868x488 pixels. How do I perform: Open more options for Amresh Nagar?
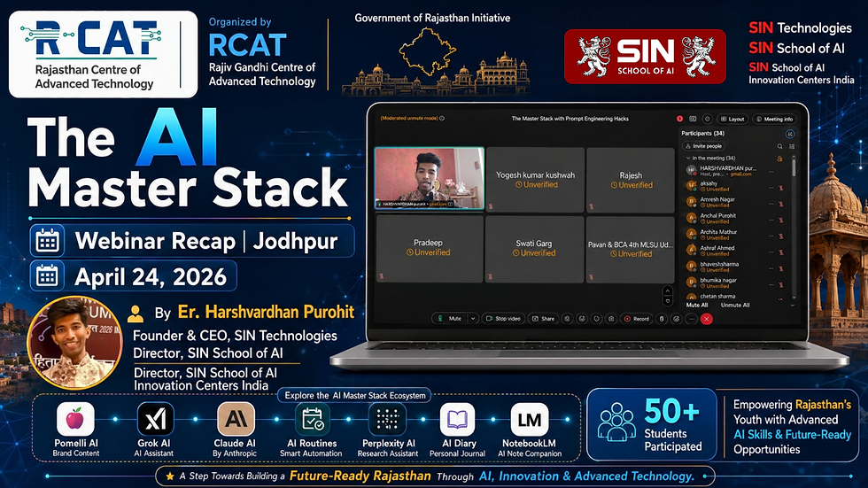tap(771, 205)
